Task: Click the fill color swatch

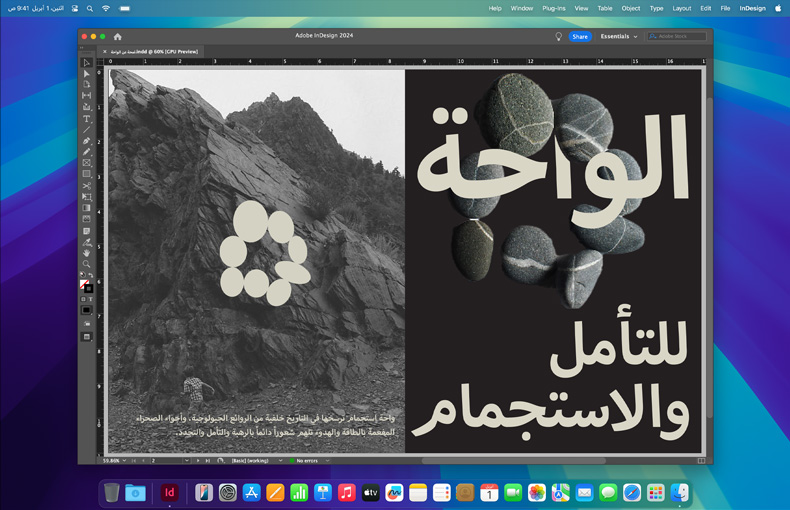Action: (85, 285)
